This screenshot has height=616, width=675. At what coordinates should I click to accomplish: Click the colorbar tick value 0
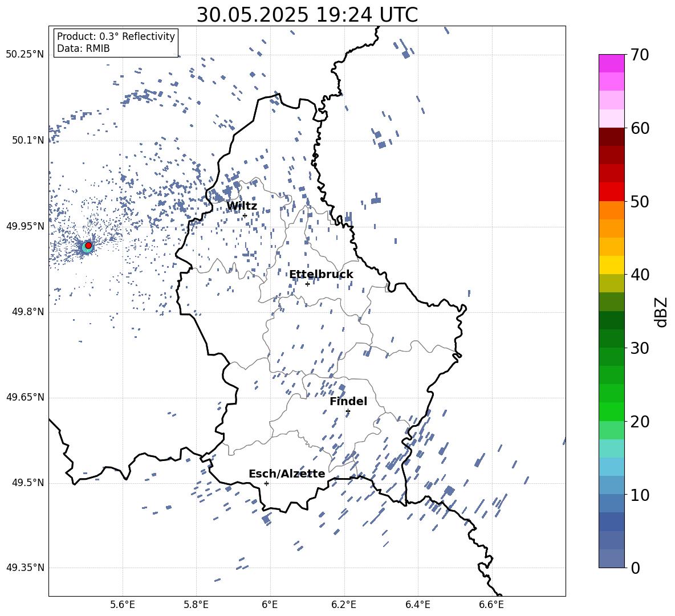pyautogui.click(x=635, y=568)
